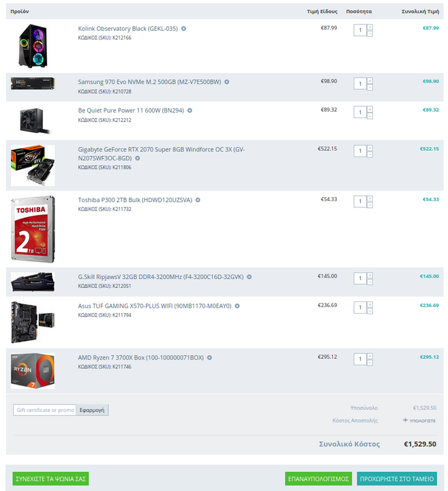Remove Asus TUF GAMING X570-PLUS item
This screenshot has height=491, width=448.
(x=237, y=306)
